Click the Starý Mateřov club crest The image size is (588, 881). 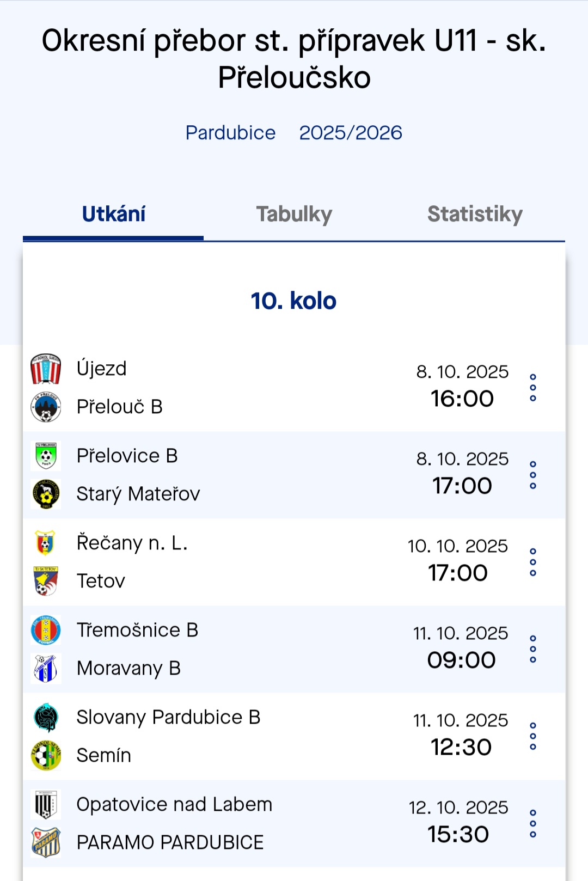click(46, 494)
